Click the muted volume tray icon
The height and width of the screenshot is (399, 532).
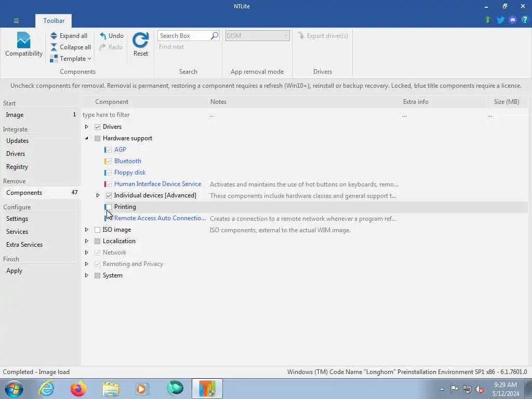[480, 389]
